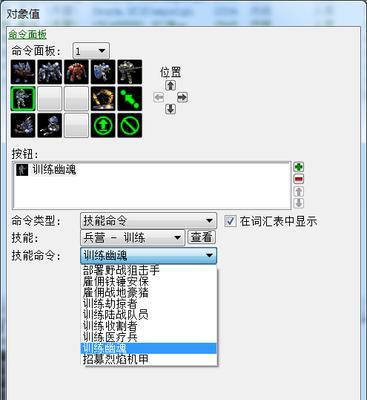367x400 pixels.
Task: Select the green rally point arrow icon
Action: pos(130,99)
